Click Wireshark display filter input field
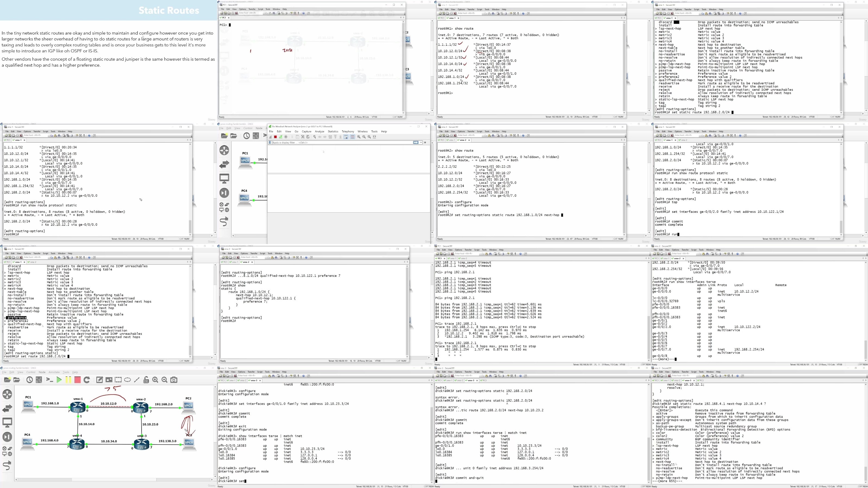Screen dimensions: 868x488 point(342,143)
